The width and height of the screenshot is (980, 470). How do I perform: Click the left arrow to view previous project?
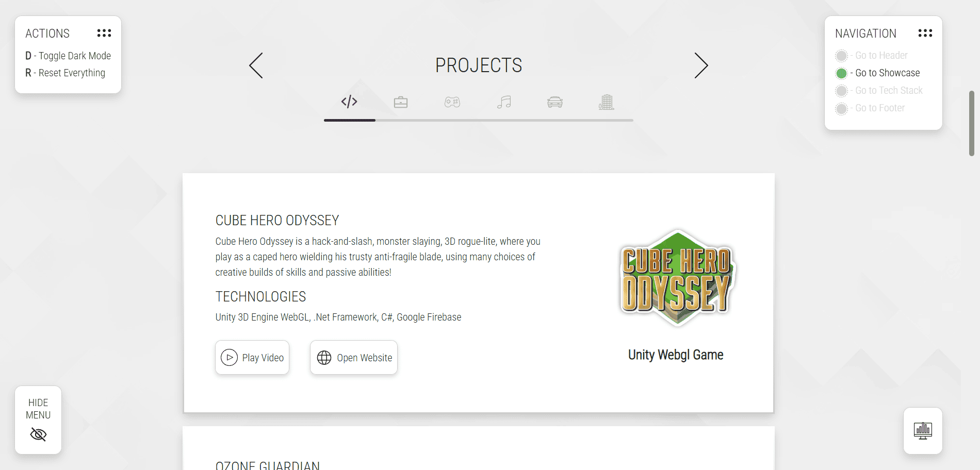pyautogui.click(x=256, y=65)
